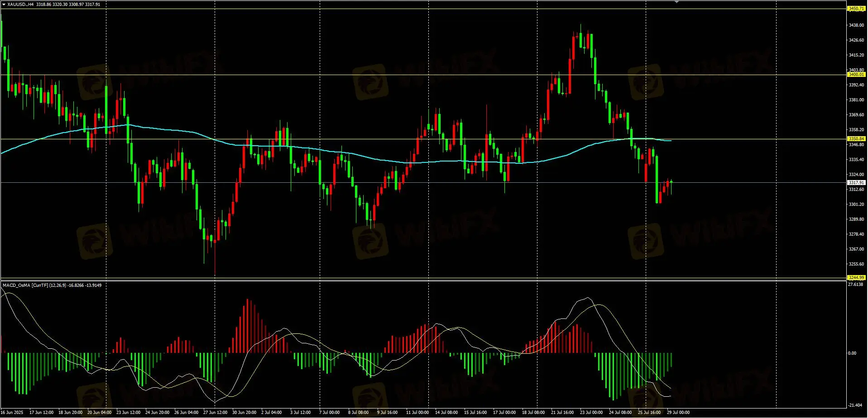The height and width of the screenshot is (418, 868).
Task: Click the 3438.00 price scale value
Action: click(x=856, y=25)
